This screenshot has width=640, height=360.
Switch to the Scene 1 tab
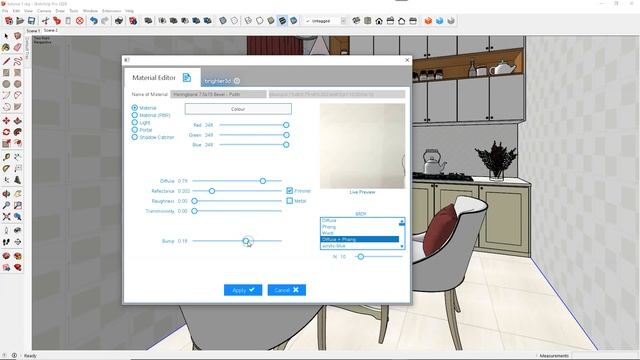click(x=33, y=31)
